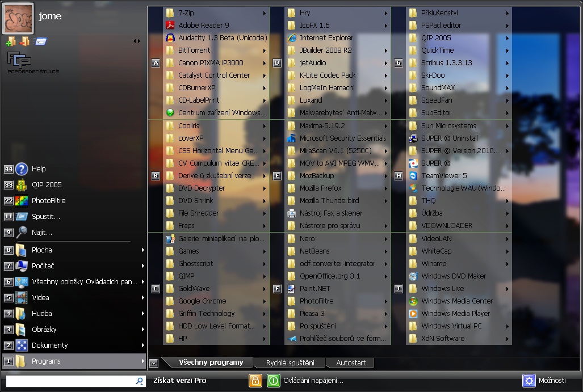The width and height of the screenshot is (583, 392).
Task: Open Všechny položky Ovládacích pan... entry
Action: point(74,281)
